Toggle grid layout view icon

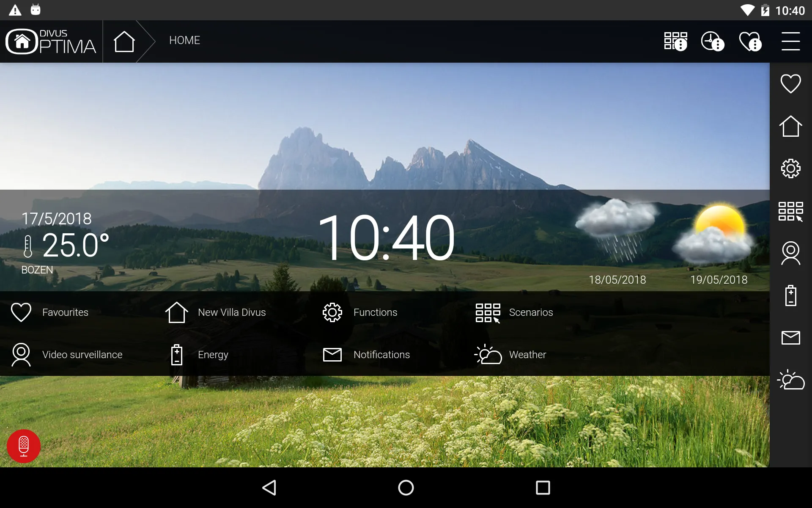coord(790,211)
